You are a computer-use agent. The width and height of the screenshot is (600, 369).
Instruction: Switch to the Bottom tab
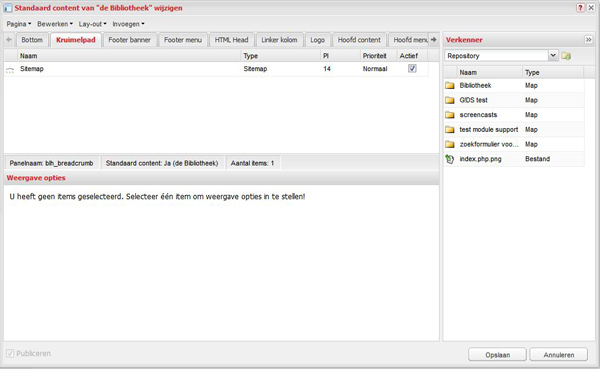[x=32, y=40]
